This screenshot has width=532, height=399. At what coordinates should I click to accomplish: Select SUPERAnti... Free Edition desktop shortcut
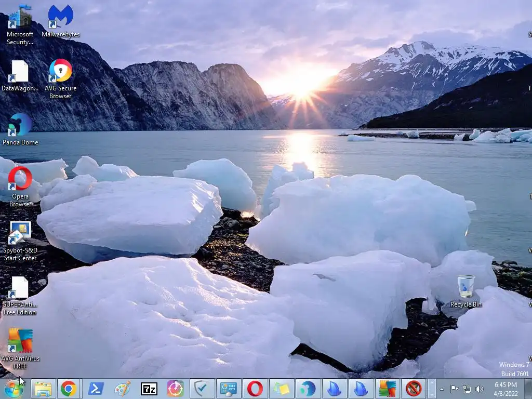pos(20,295)
